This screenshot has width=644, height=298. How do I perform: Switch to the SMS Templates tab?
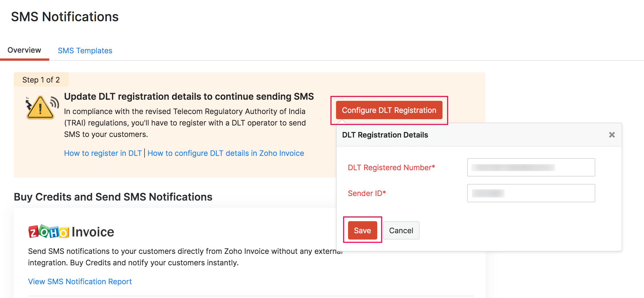point(85,50)
